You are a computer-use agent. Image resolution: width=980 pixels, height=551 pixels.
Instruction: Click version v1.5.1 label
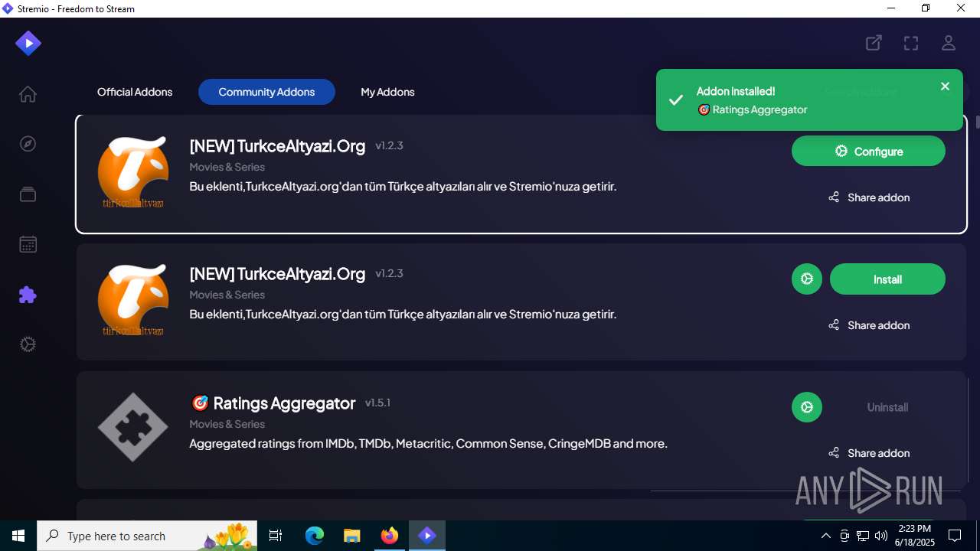pos(377,403)
